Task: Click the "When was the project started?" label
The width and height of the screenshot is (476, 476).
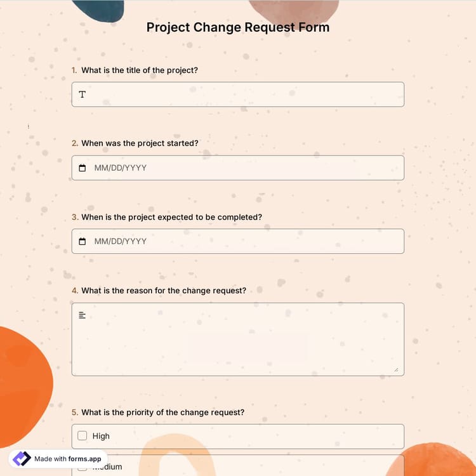Action: (x=140, y=143)
